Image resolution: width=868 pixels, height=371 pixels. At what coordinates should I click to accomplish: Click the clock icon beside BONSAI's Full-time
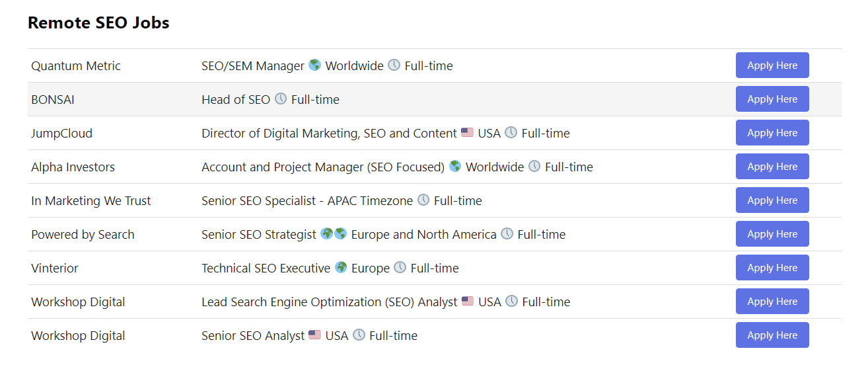coord(281,99)
